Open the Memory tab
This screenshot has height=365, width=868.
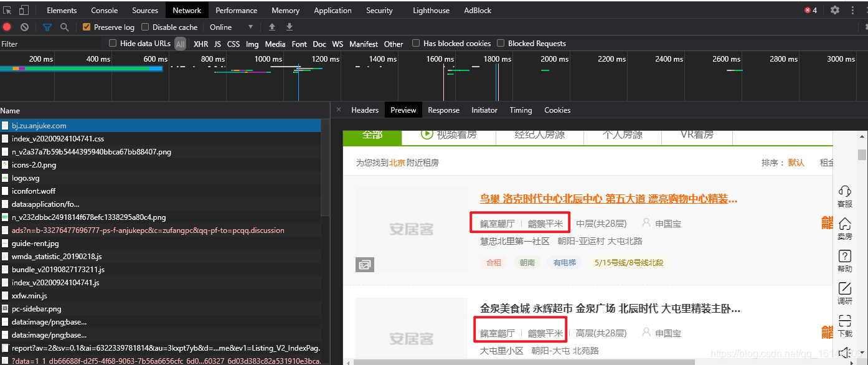point(285,10)
